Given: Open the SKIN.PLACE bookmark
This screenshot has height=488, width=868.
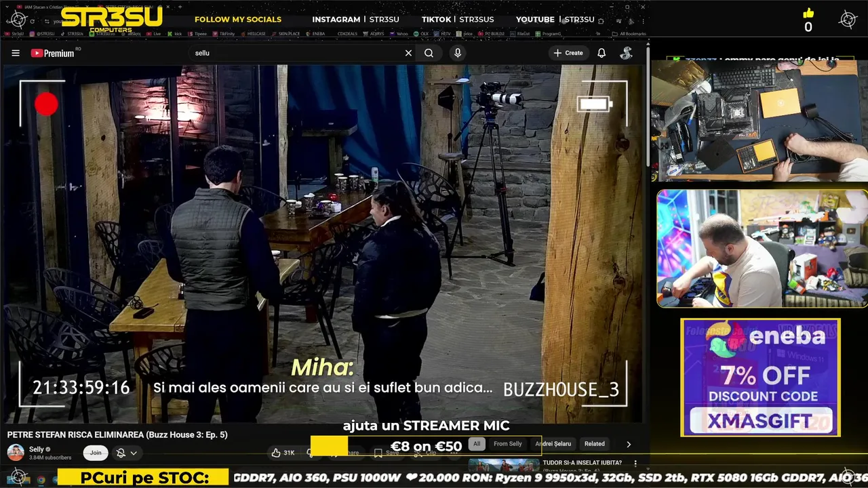Looking at the screenshot, I should pyautogui.click(x=285, y=34).
